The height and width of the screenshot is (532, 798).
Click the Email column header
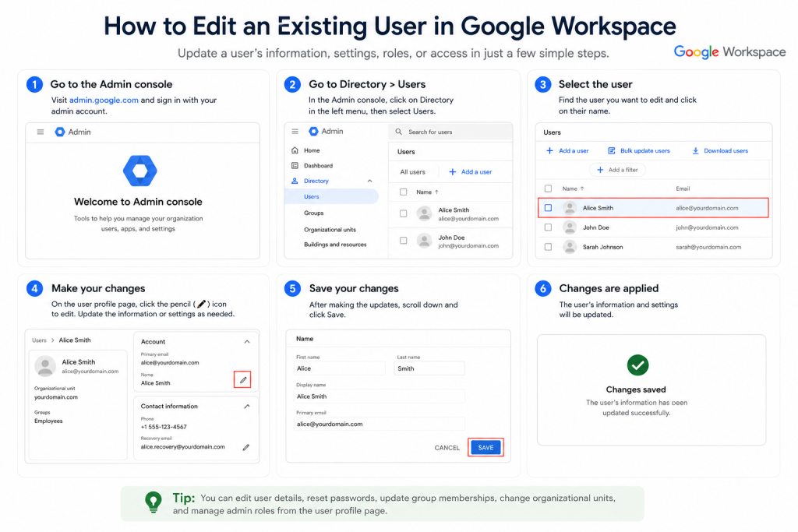[x=683, y=188]
